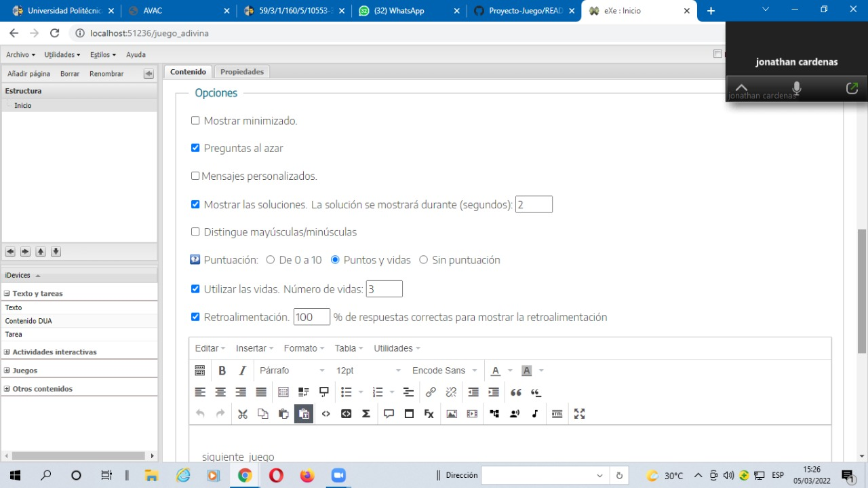This screenshot has height=488, width=868.
Task: Apply text color with the A button
Action: pos(496,371)
